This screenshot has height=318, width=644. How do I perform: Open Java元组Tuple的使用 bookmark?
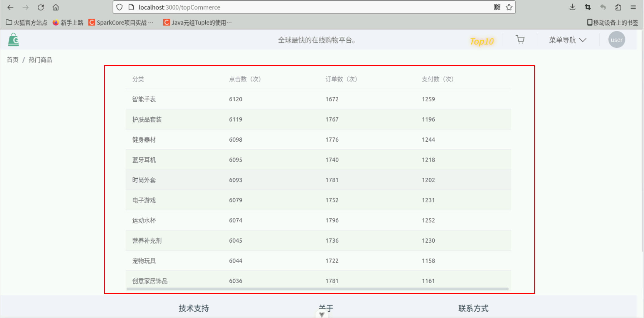[198, 23]
